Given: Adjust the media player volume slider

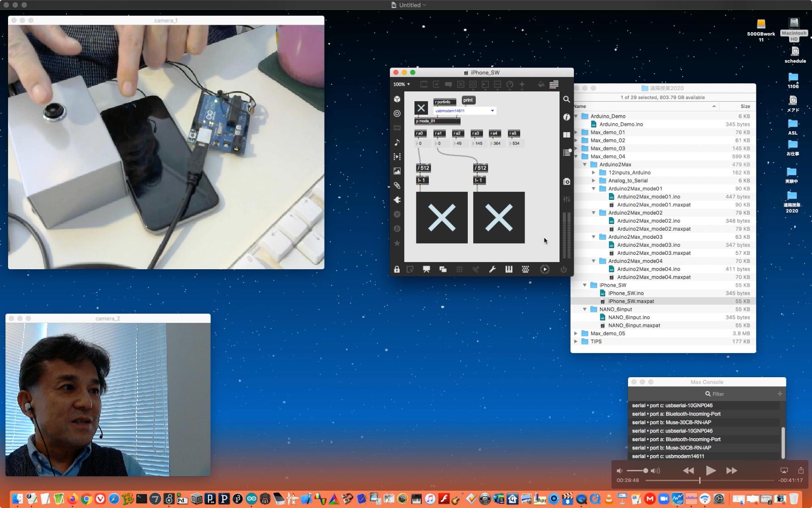Looking at the screenshot, I should [645, 471].
